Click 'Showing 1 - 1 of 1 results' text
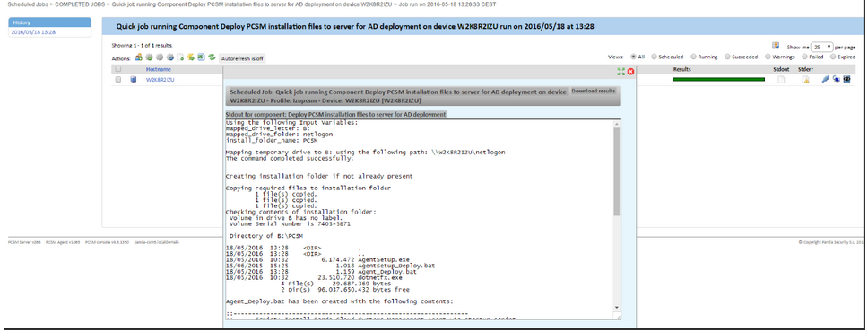The height and width of the screenshot is (332, 868). coord(142,46)
